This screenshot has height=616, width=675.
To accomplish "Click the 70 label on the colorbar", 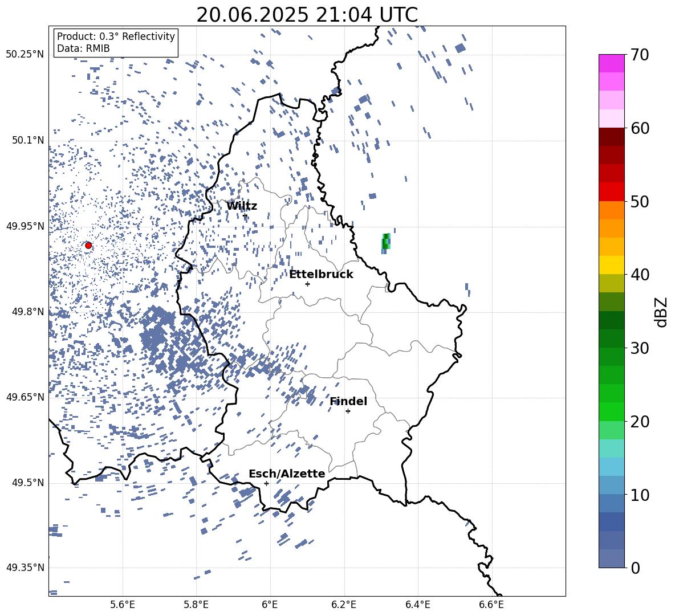I will coord(640,55).
